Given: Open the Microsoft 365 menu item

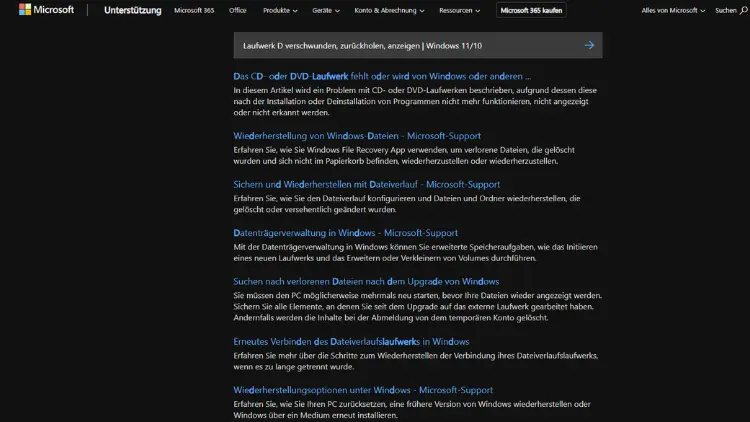Looking at the screenshot, I should click(x=194, y=10).
